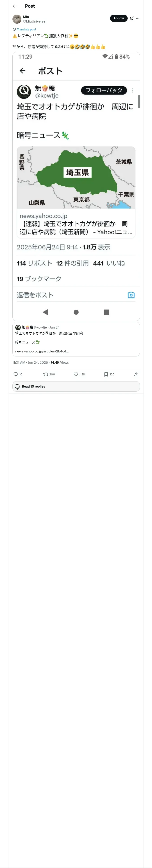The image size is (152, 868).
Task: Click the Miu display name
Action: pos(26,16)
